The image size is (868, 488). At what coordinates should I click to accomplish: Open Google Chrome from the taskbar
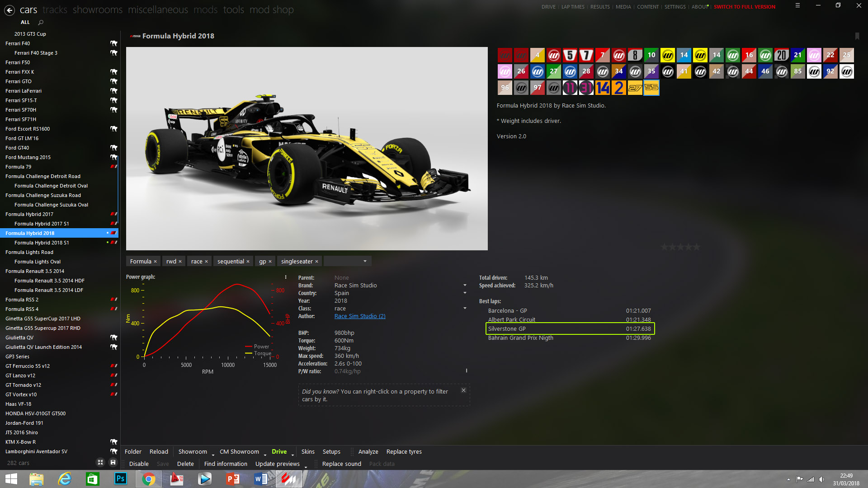pyautogui.click(x=148, y=479)
